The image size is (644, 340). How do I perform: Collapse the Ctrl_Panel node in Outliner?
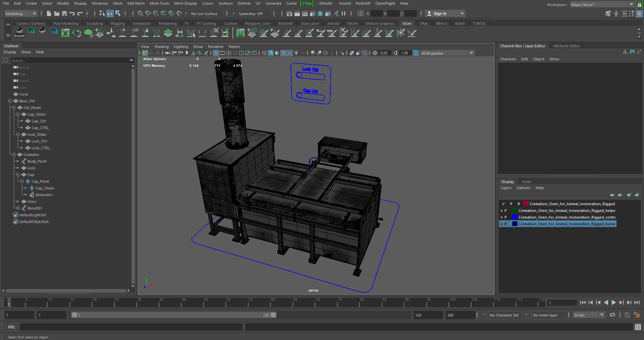click(x=14, y=108)
